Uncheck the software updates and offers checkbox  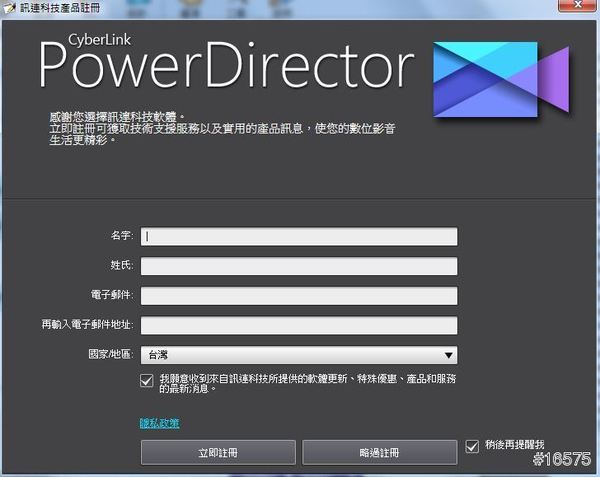click(x=147, y=381)
